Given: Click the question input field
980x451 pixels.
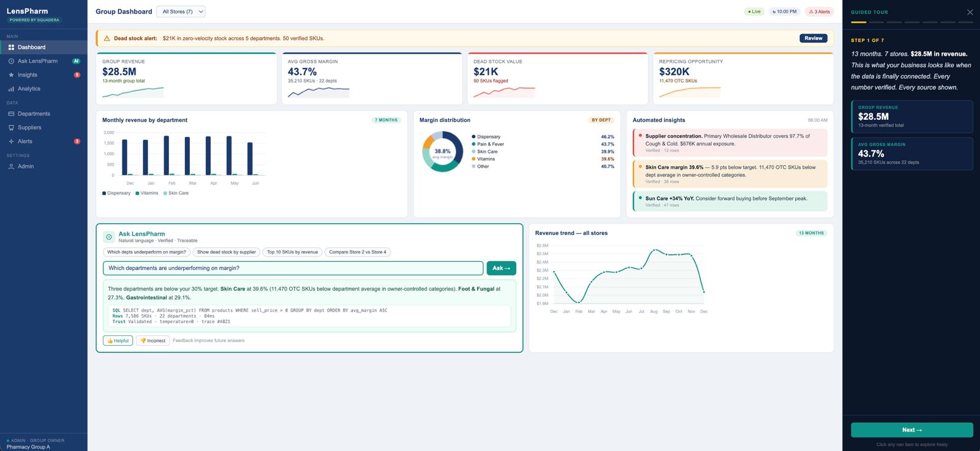Looking at the screenshot, I should click(293, 268).
